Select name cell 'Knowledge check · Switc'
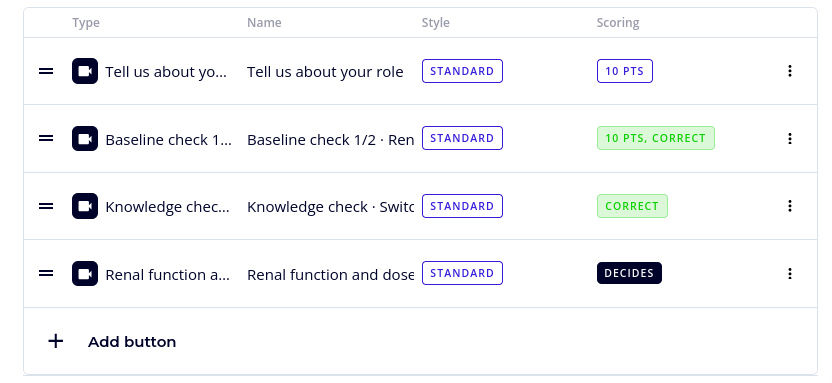Image resolution: width=832 pixels, height=383 pixels. 331,207
